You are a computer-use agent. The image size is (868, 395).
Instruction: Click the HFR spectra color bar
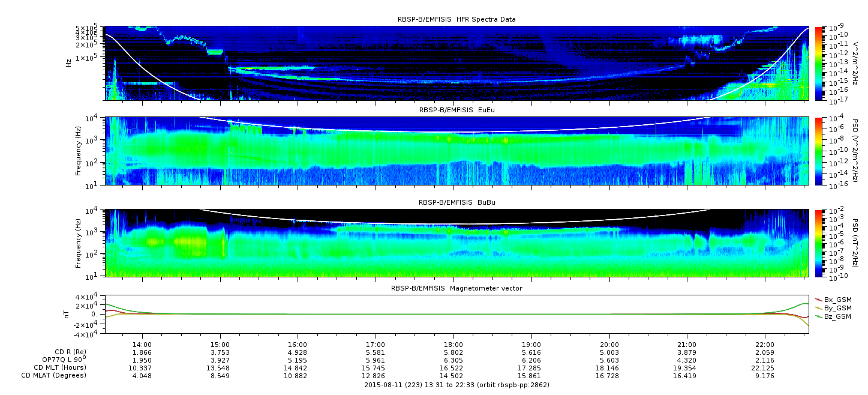tap(819, 63)
